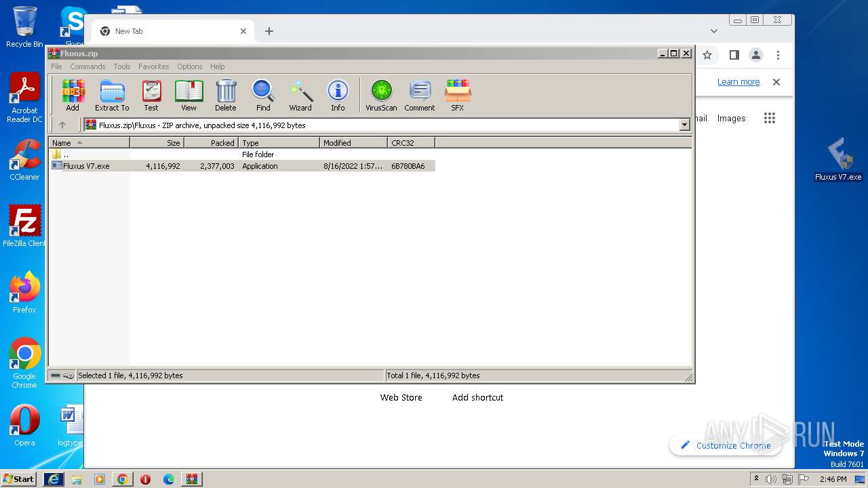868x488 pixels.
Task: Go up one folder level arrow
Action: (x=62, y=125)
